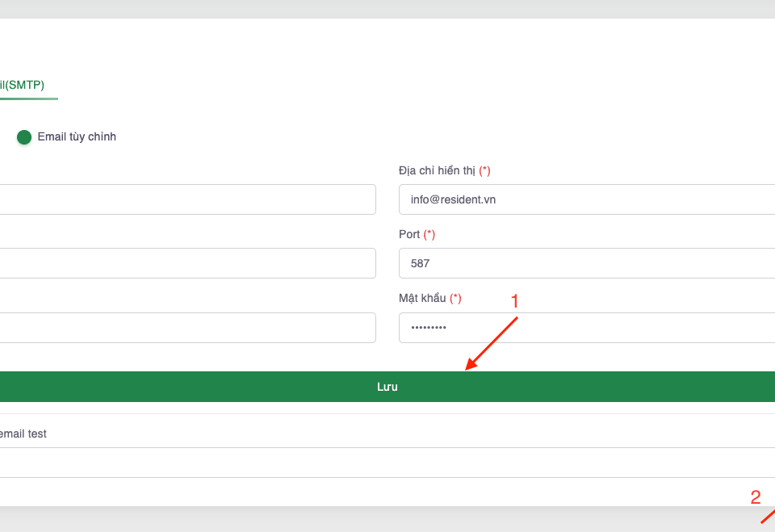Select the Email tùy chỉnh radio button
Viewport: 775px width, 532px height.
click(x=24, y=137)
